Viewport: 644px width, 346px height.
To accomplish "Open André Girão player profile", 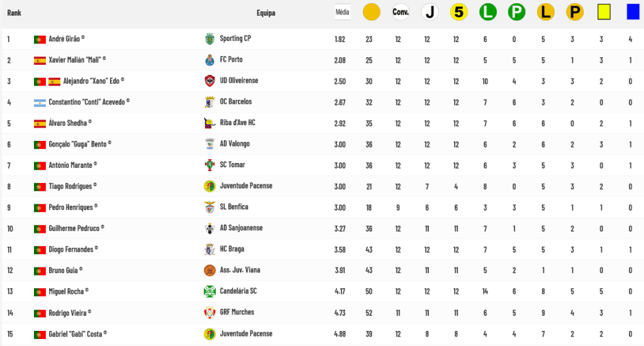I will (64, 38).
